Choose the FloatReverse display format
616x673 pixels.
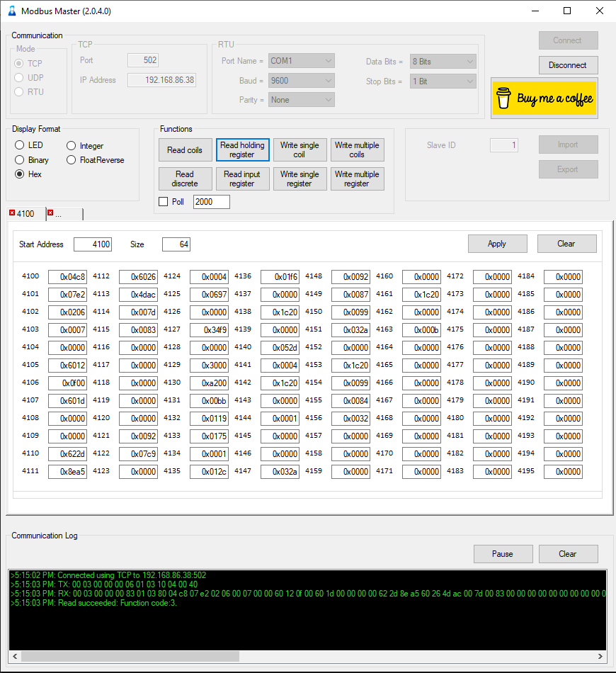pos(72,160)
